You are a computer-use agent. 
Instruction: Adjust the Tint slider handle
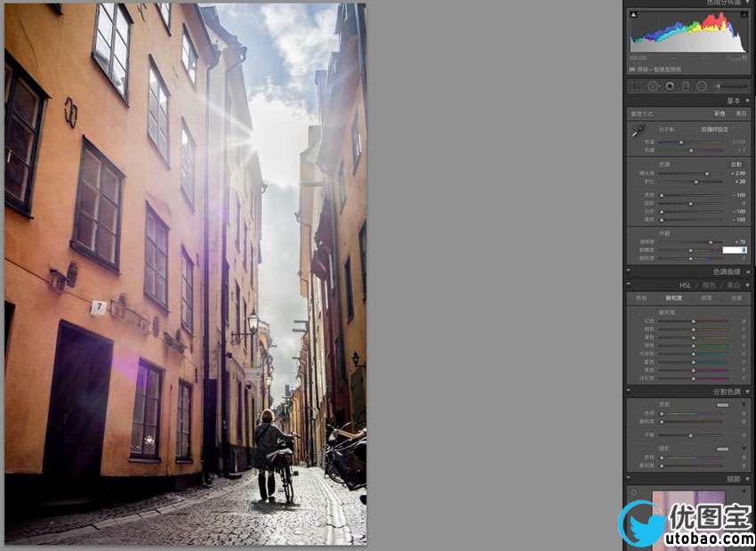tap(691, 150)
